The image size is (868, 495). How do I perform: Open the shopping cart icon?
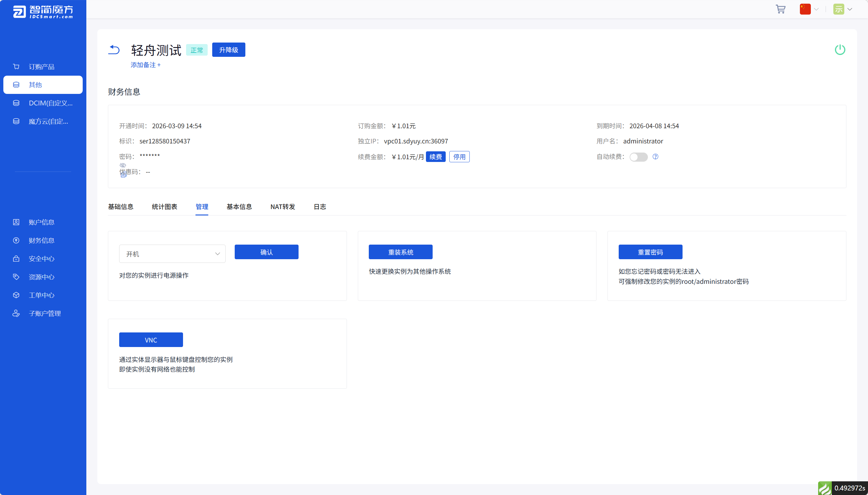[x=780, y=9]
